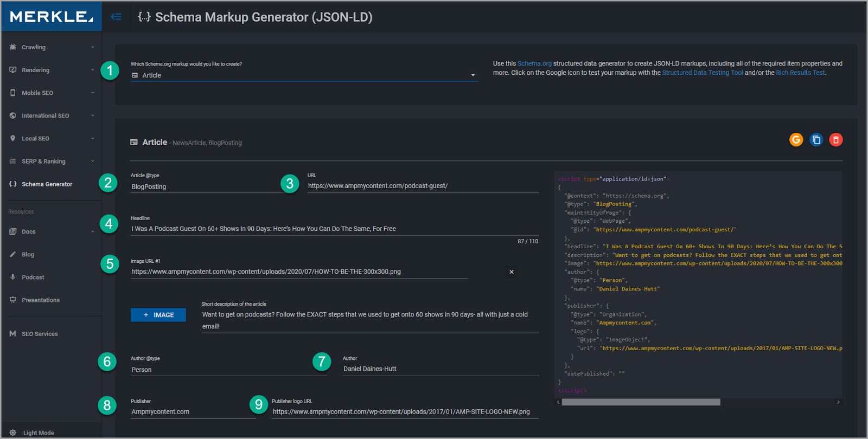Remove Image URL #1 with the X
This screenshot has width=868, height=439.
click(x=511, y=272)
